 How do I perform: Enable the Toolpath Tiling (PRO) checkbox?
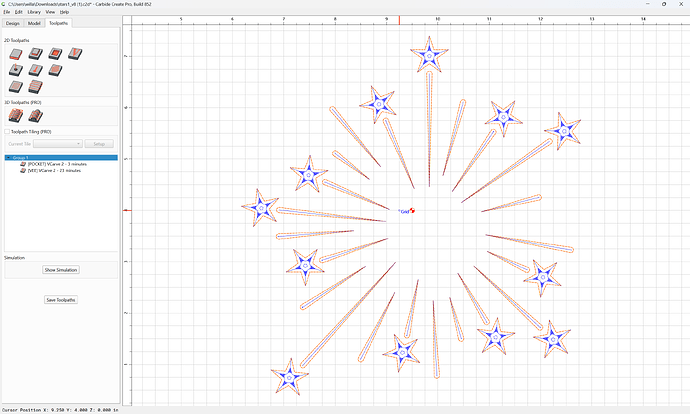pos(7,132)
